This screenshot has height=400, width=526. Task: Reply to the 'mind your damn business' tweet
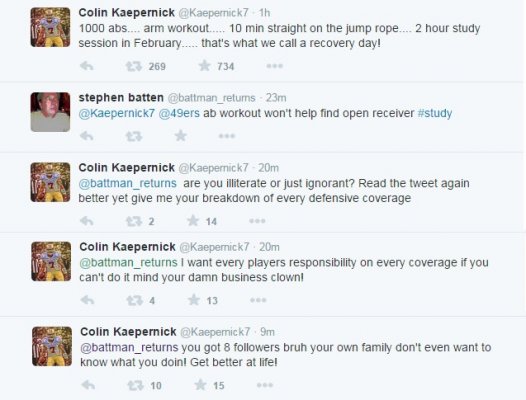click(x=87, y=300)
